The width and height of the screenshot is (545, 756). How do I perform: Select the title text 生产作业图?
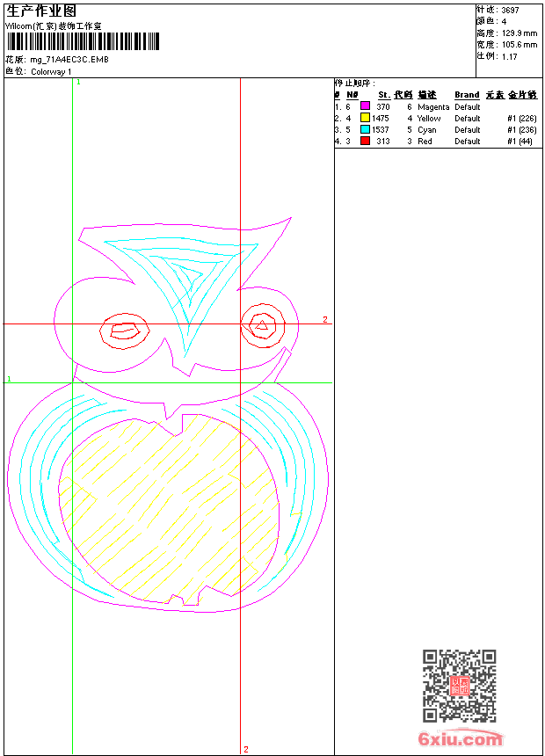coord(41,11)
